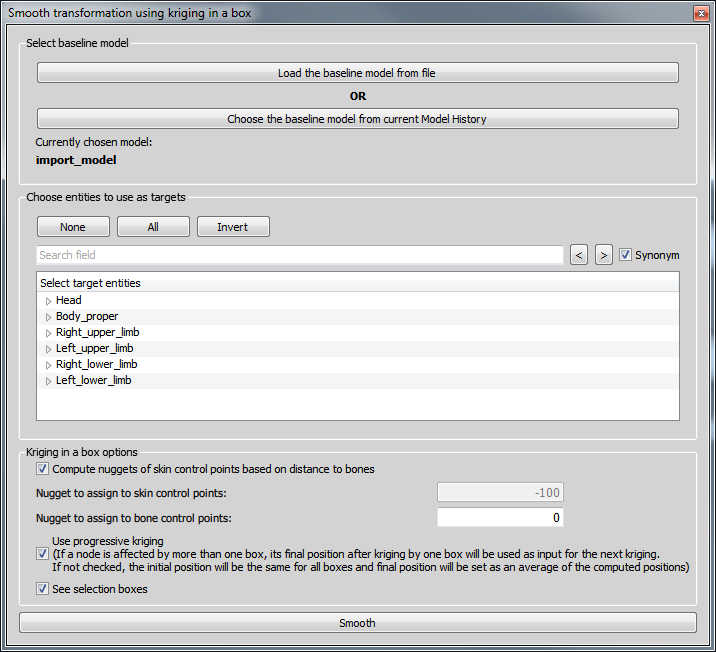Select All target entities button
Image resolution: width=716 pixels, height=652 pixels.
pyautogui.click(x=153, y=226)
